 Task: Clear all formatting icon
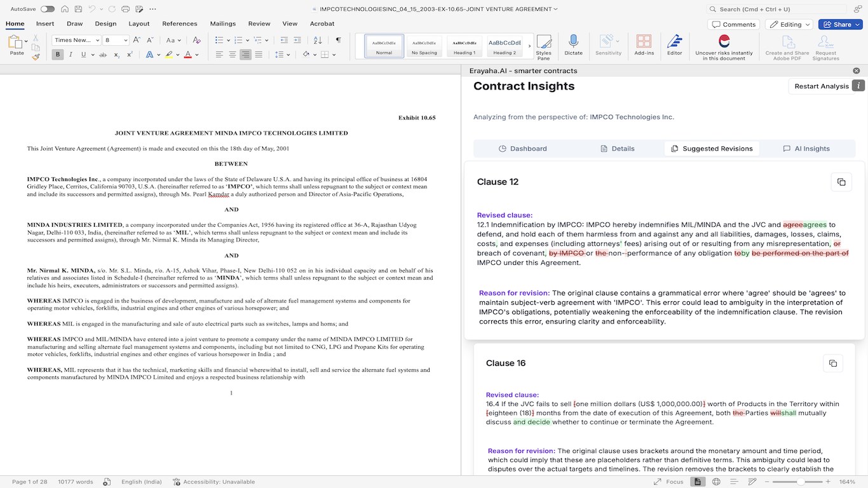coord(197,40)
